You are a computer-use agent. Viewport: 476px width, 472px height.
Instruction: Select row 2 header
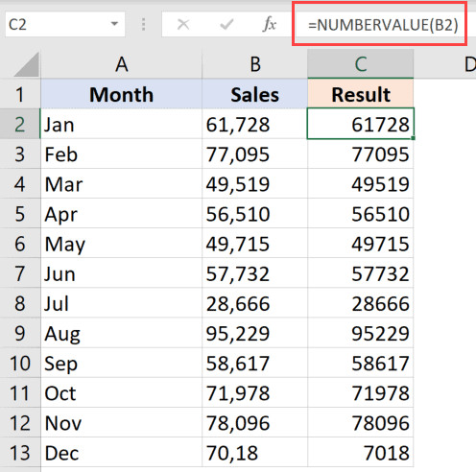click(x=20, y=125)
